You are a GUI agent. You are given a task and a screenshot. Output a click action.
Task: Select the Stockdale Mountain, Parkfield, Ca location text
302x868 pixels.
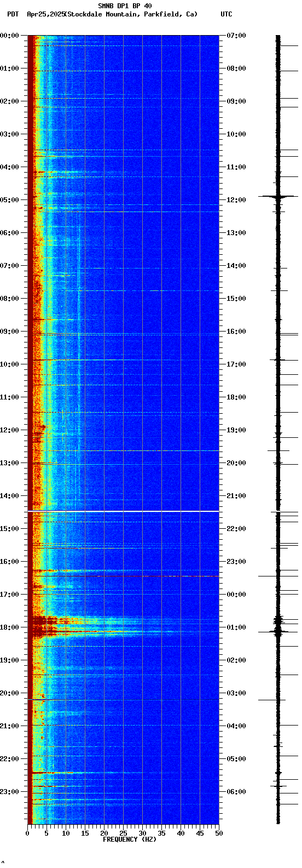coord(131,14)
